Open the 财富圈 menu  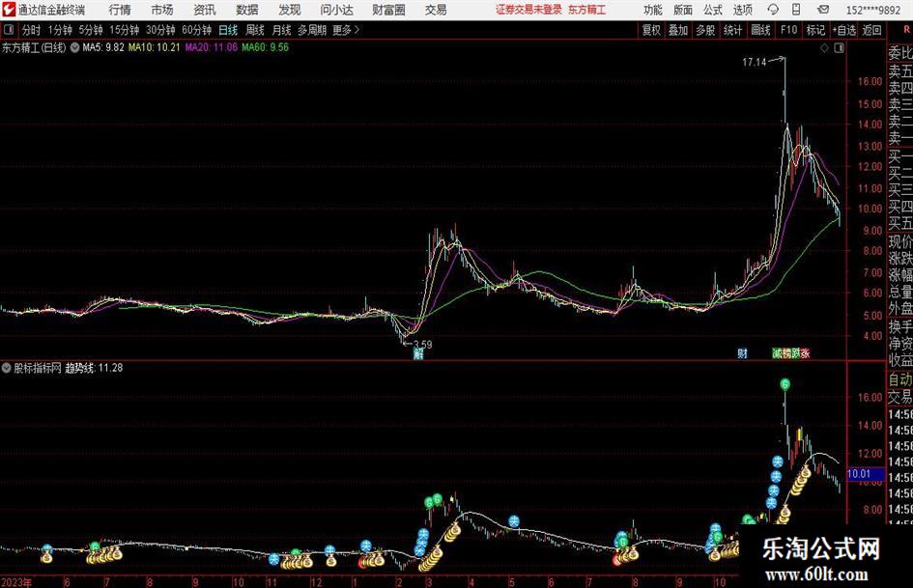[x=389, y=10]
